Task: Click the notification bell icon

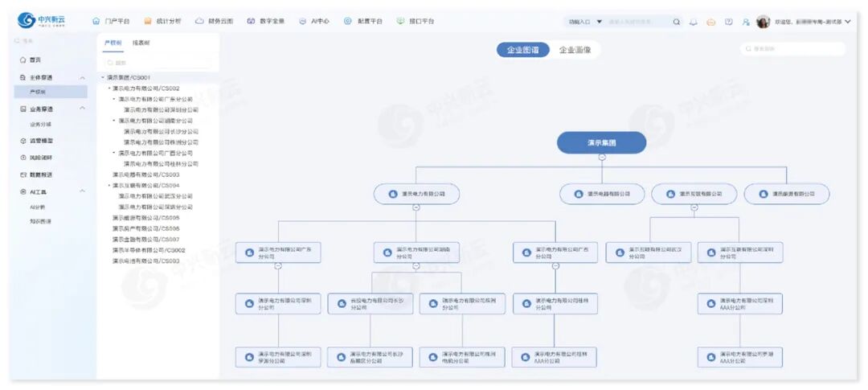Action: (694, 22)
